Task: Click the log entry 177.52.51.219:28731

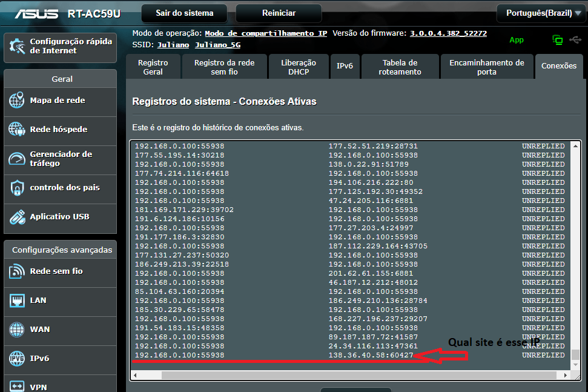Action: (x=373, y=146)
